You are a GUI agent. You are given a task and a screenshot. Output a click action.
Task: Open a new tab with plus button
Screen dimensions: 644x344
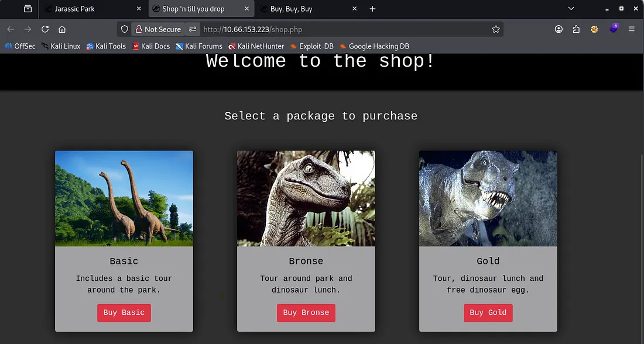[x=373, y=9]
